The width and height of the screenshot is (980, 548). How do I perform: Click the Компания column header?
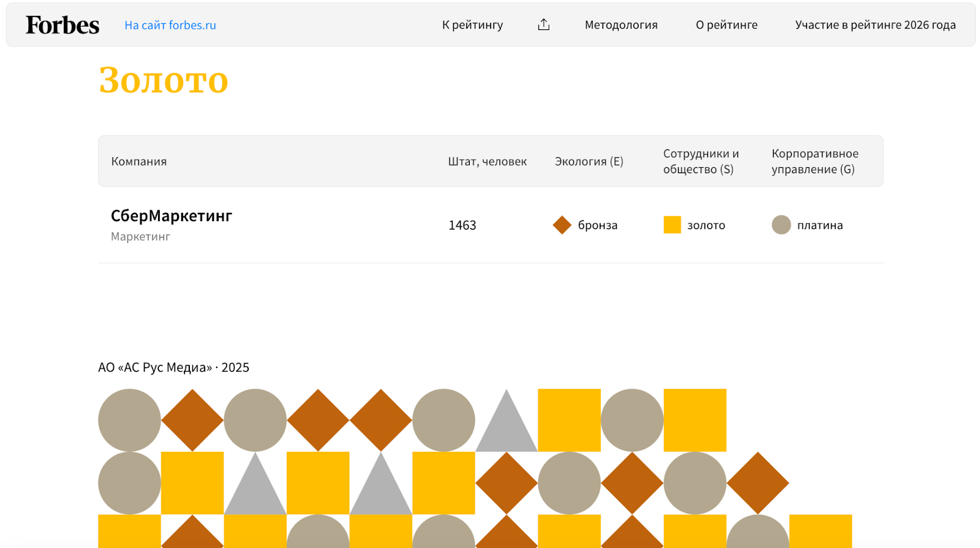click(139, 162)
